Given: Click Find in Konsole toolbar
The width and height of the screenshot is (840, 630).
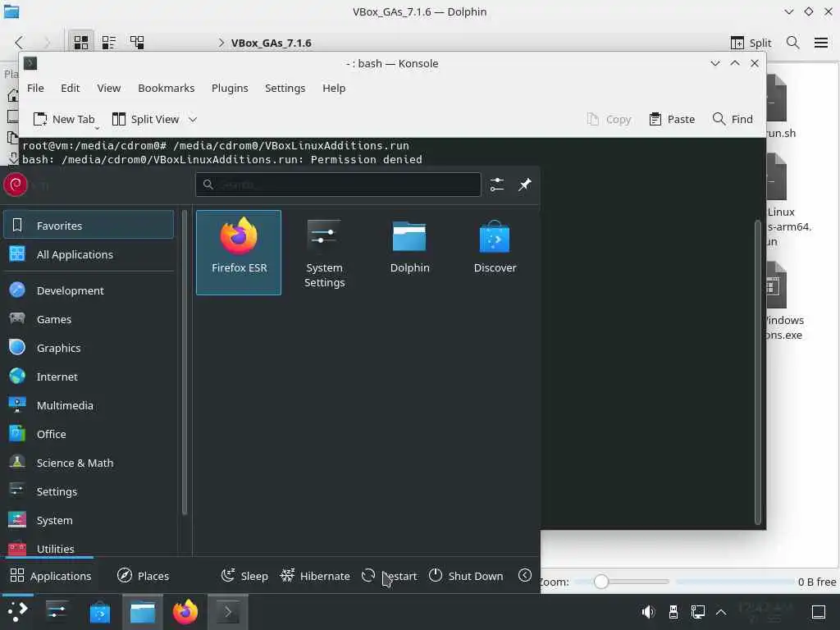Looking at the screenshot, I should click(733, 119).
